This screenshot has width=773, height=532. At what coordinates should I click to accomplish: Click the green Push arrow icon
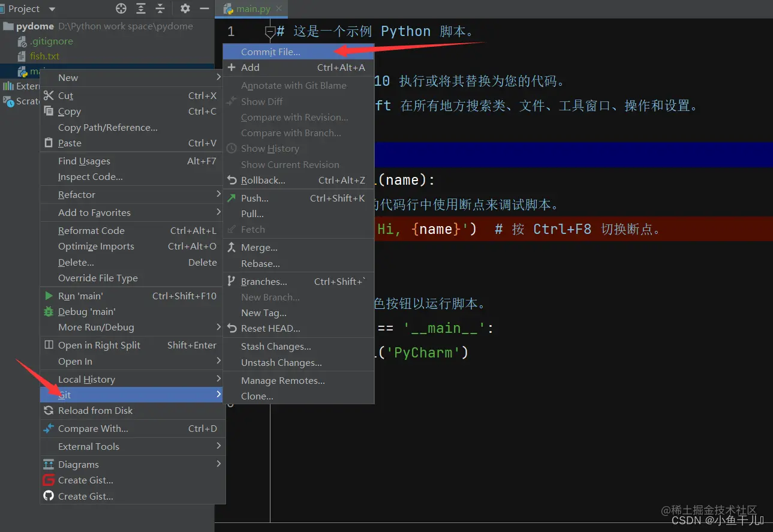pyautogui.click(x=232, y=198)
